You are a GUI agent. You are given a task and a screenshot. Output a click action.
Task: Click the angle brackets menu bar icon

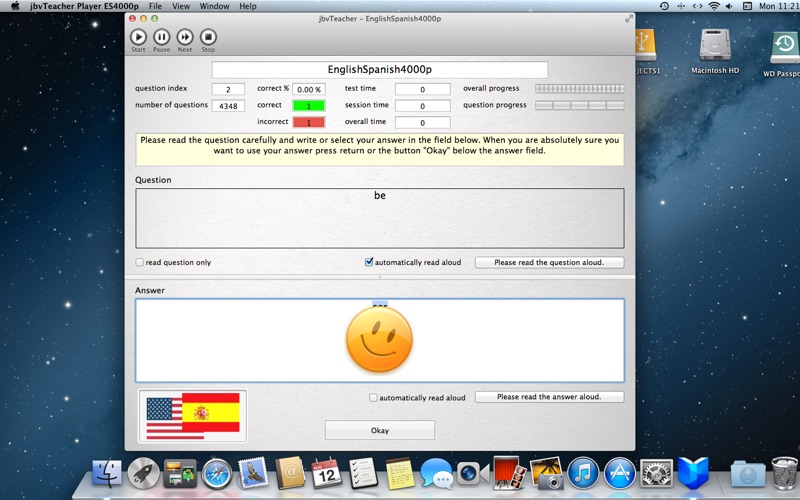point(697,6)
